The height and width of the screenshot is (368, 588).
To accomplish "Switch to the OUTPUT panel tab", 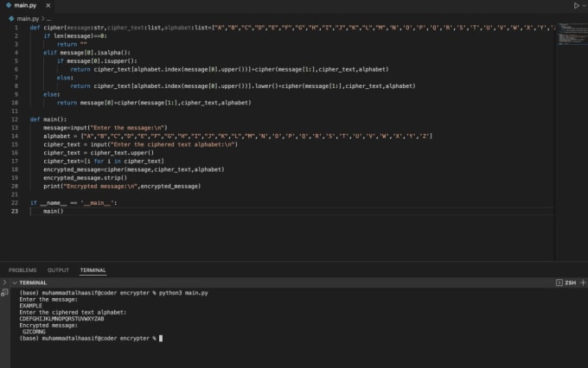I will pyautogui.click(x=58, y=270).
